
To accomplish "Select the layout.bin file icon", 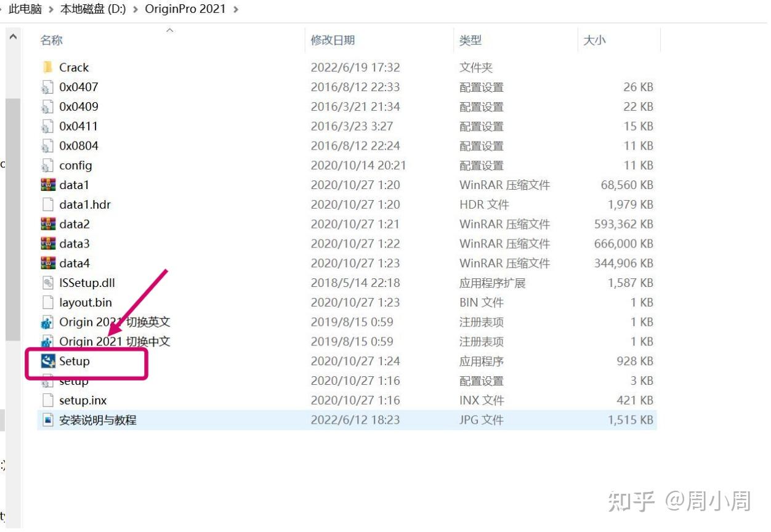I will [48, 302].
